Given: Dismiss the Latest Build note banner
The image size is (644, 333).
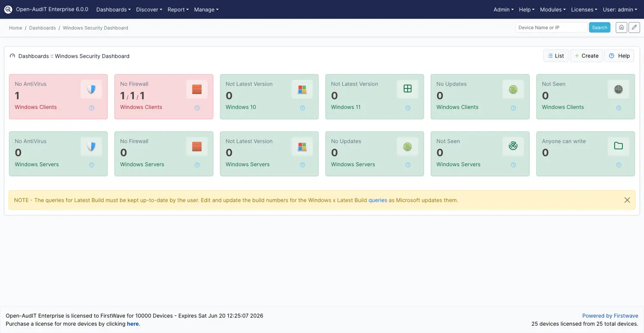Looking at the screenshot, I should point(627,200).
